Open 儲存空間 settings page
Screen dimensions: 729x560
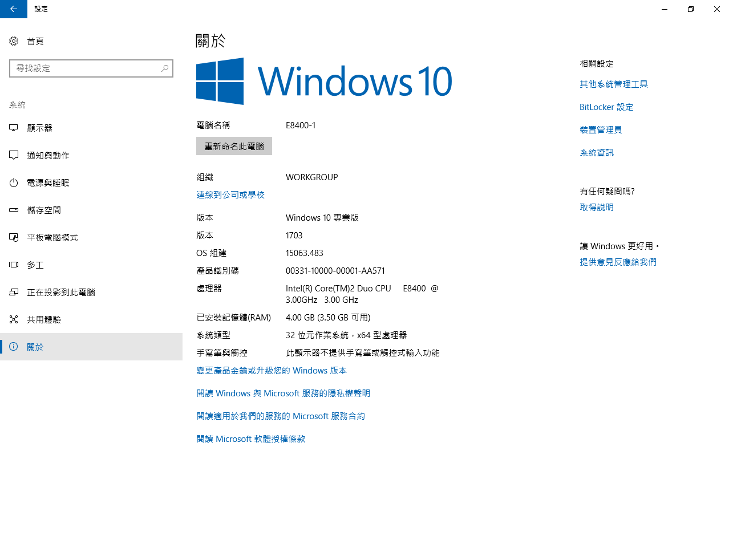click(91, 210)
